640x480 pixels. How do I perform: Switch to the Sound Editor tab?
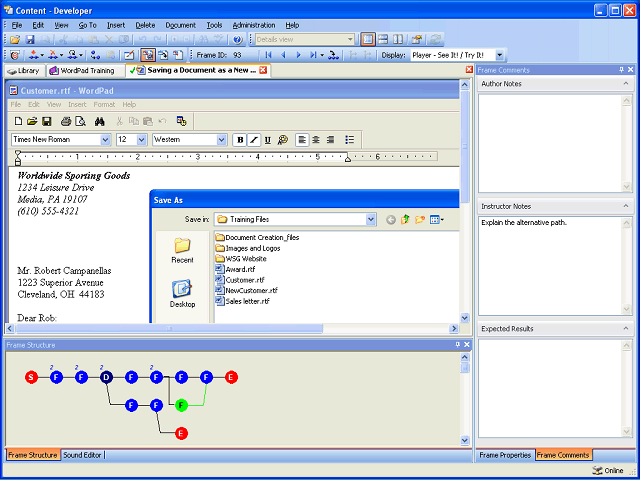(x=82, y=455)
